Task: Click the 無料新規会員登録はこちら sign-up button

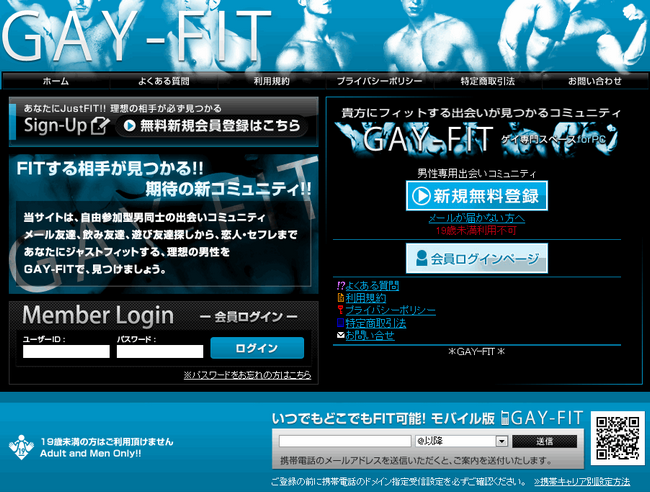Action: (x=212, y=126)
